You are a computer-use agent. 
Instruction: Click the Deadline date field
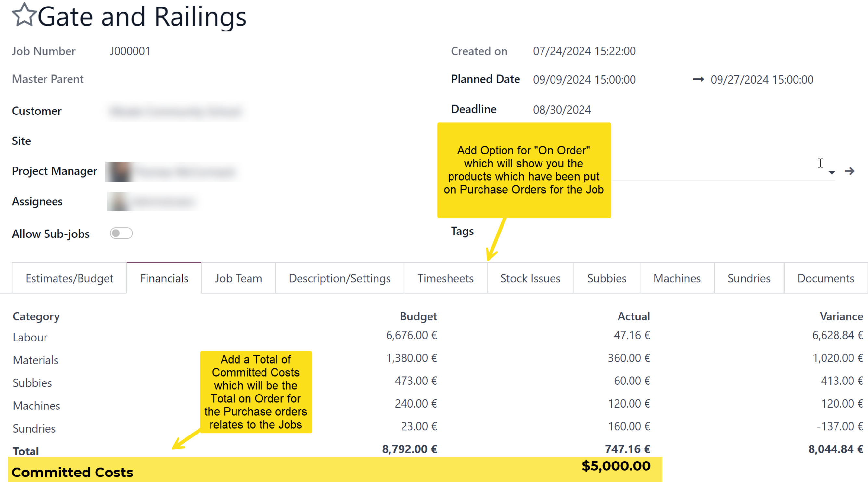[x=561, y=110]
